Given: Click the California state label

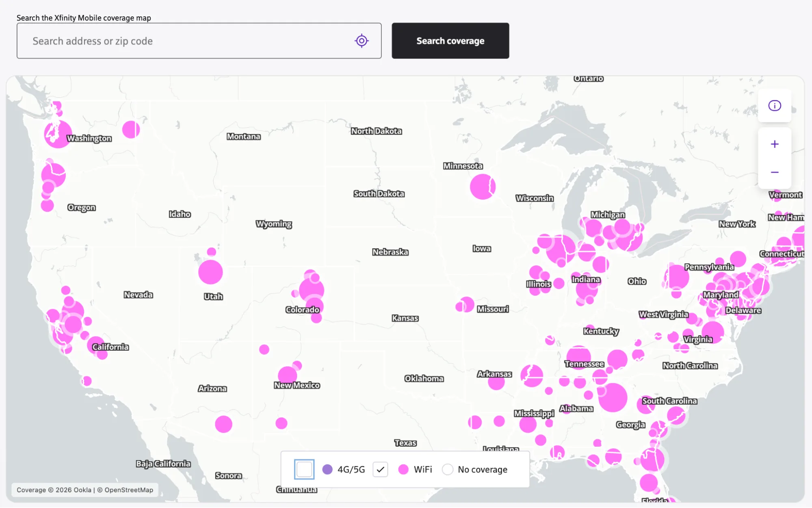Looking at the screenshot, I should coord(110,347).
